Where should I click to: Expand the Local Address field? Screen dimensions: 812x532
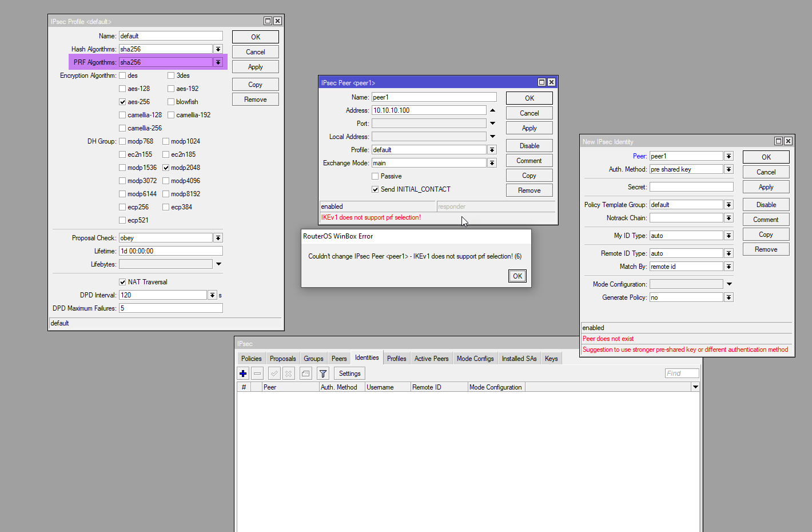[492, 137]
